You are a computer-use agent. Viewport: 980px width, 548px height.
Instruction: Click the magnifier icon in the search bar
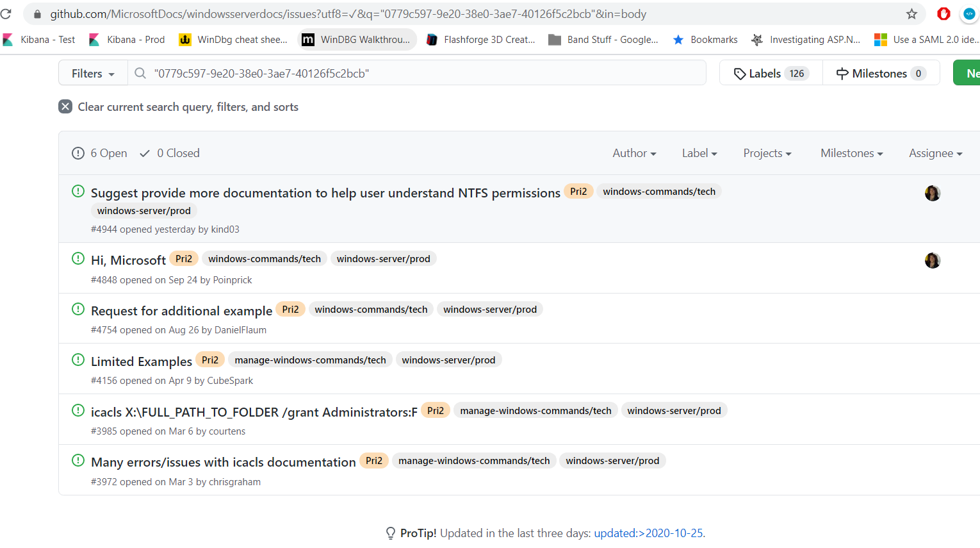click(x=140, y=72)
